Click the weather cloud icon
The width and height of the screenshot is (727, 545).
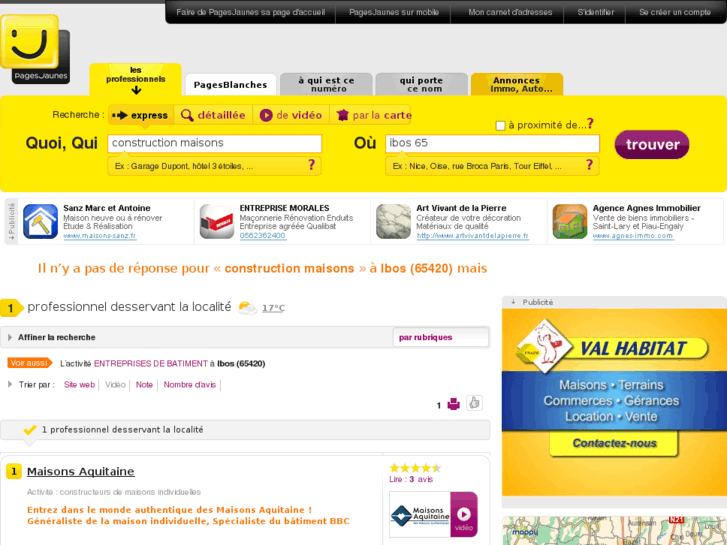point(247,308)
